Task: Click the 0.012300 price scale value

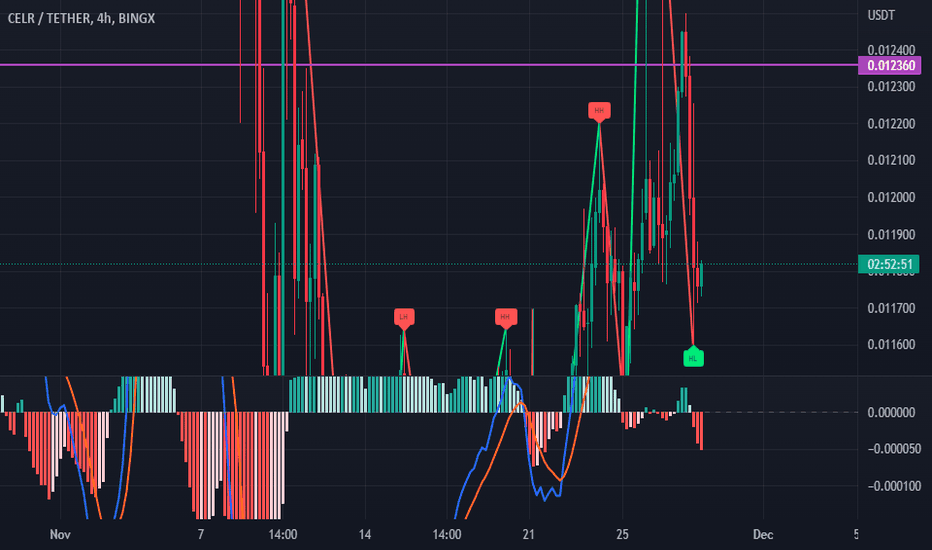Action: click(891, 87)
